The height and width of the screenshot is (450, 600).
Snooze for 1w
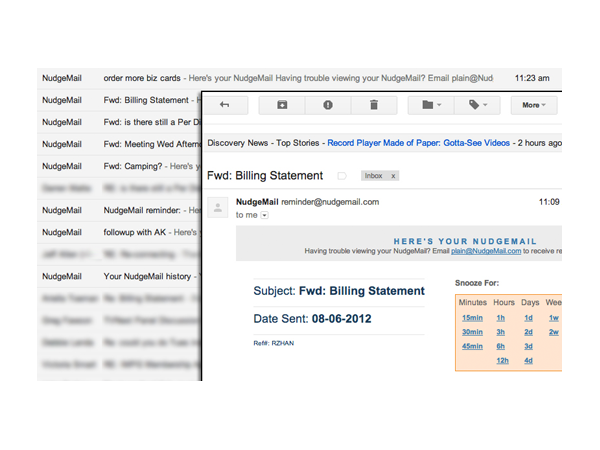tap(554, 318)
